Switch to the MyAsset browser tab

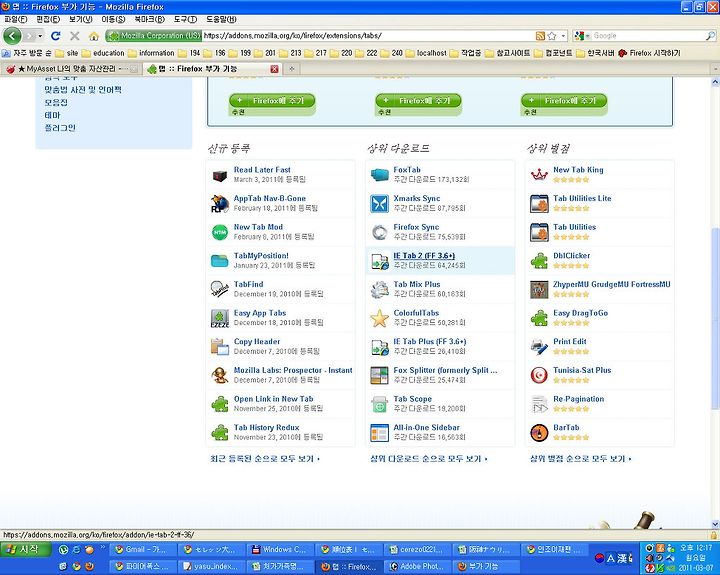click(x=71, y=69)
